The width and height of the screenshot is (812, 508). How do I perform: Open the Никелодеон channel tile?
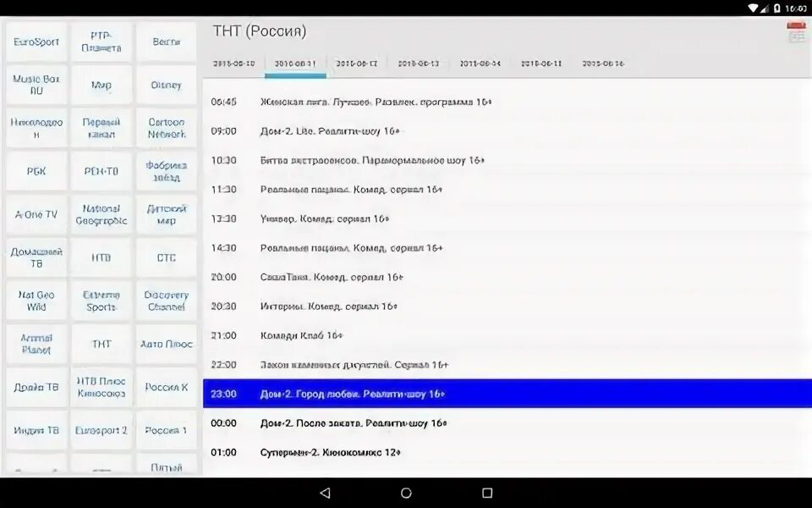(36, 128)
